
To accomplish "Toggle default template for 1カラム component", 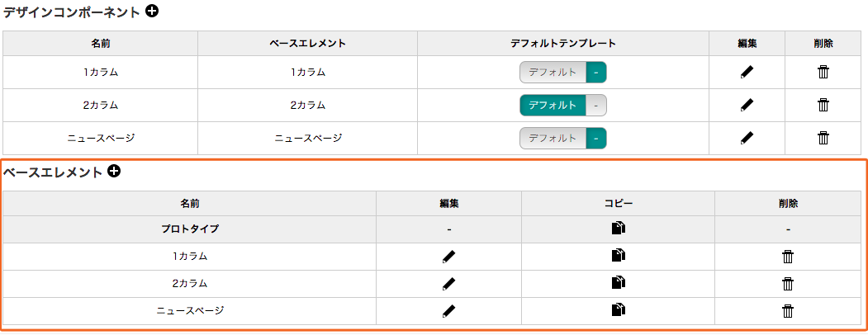I will point(562,72).
